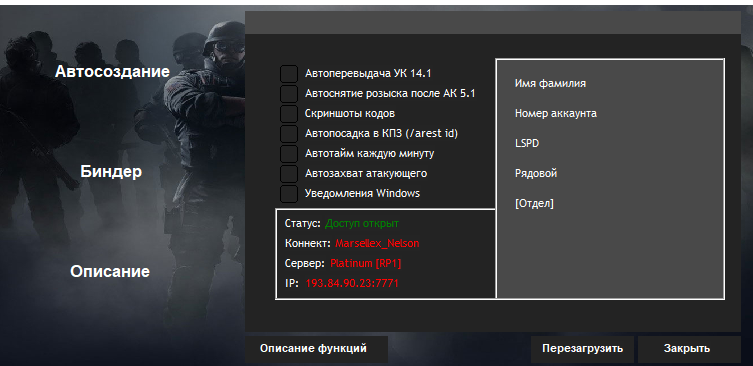Tick Автоснятие розыска после АК 5.1 checkbox
This screenshot has width=753, height=366.
coord(289,94)
